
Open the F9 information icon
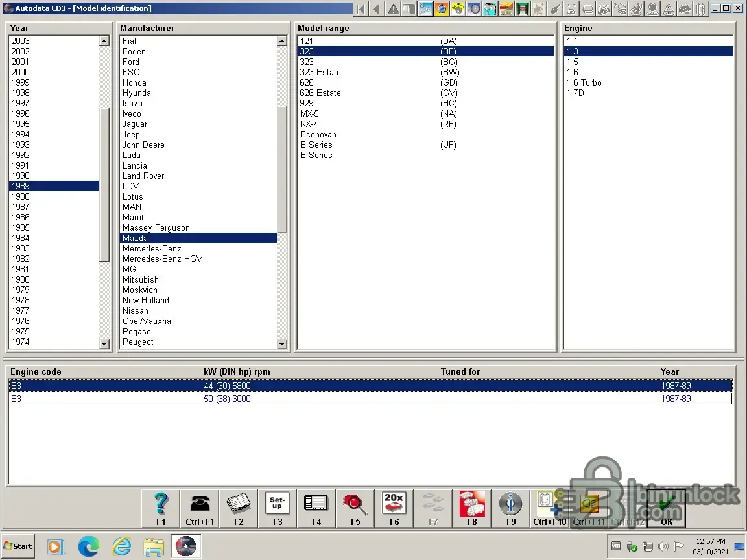pos(511,508)
